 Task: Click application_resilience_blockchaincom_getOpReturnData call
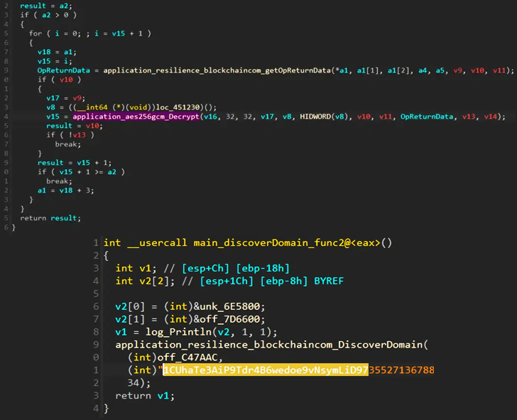tap(217, 70)
